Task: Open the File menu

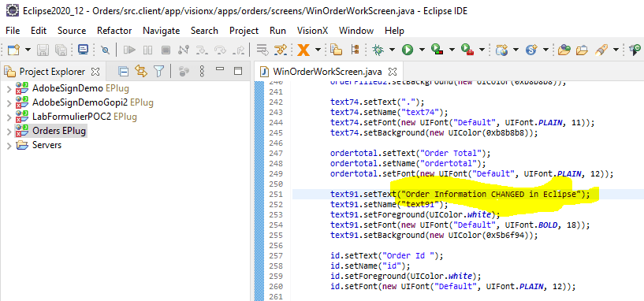Action: pos(13,31)
